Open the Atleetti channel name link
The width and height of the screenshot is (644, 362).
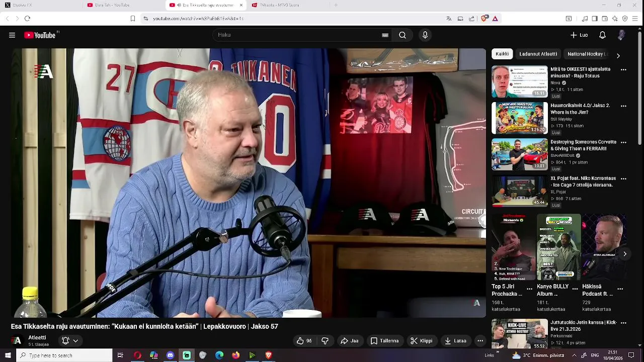click(37, 338)
